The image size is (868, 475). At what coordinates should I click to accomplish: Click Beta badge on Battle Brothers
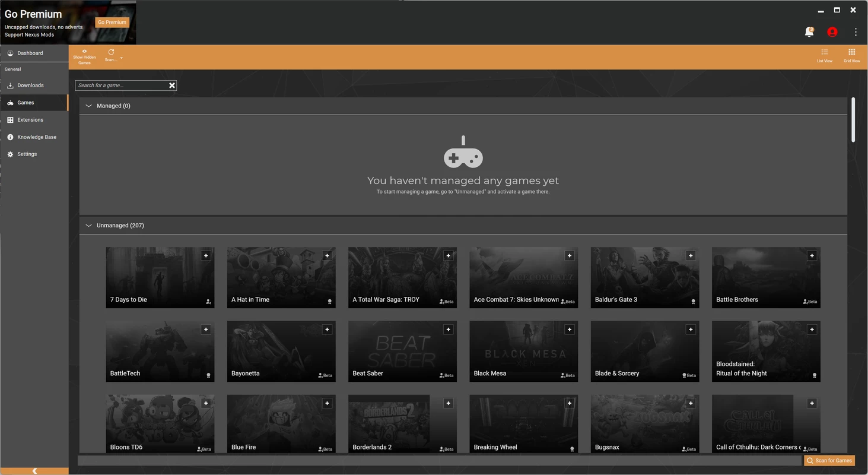pos(810,302)
